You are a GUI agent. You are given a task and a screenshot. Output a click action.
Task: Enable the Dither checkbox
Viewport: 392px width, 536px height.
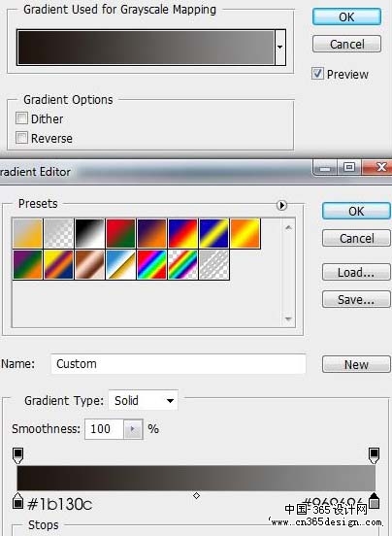(x=21, y=118)
